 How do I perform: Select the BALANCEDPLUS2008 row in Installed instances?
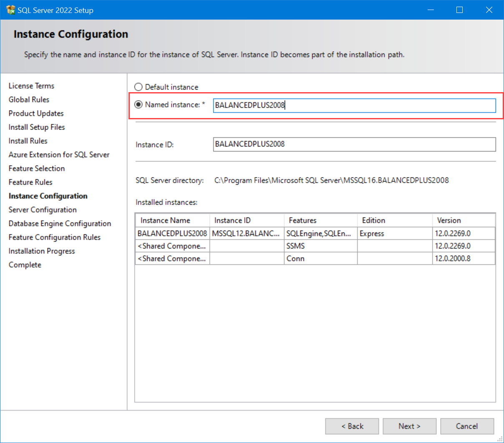[172, 233]
